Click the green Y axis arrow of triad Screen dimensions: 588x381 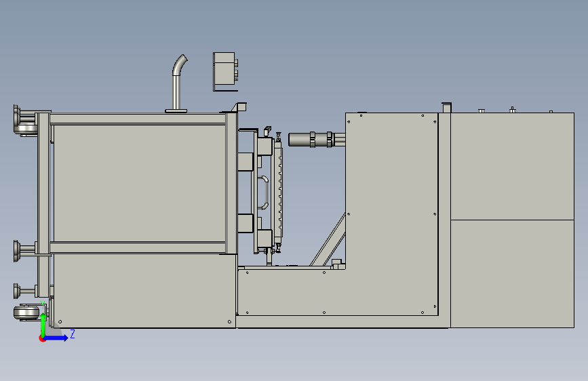(x=43, y=325)
